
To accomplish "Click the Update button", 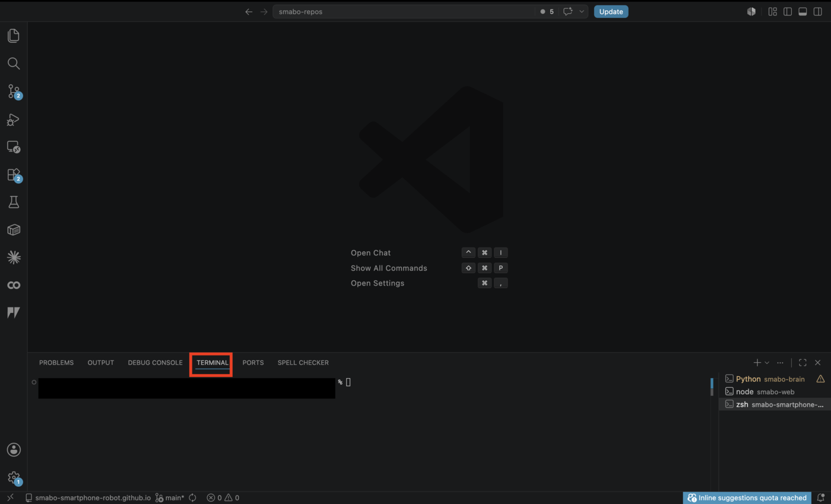I will 611,11.
